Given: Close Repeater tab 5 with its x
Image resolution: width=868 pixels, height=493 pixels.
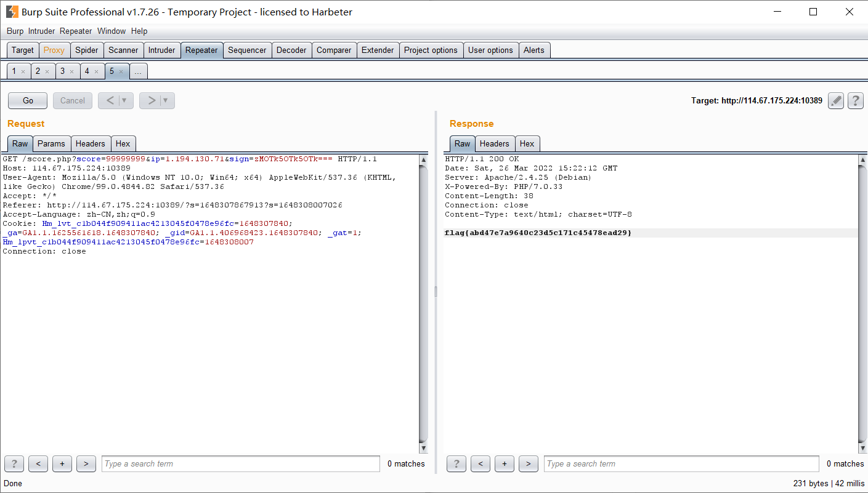Looking at the screenshot, I should pos(121,72).
